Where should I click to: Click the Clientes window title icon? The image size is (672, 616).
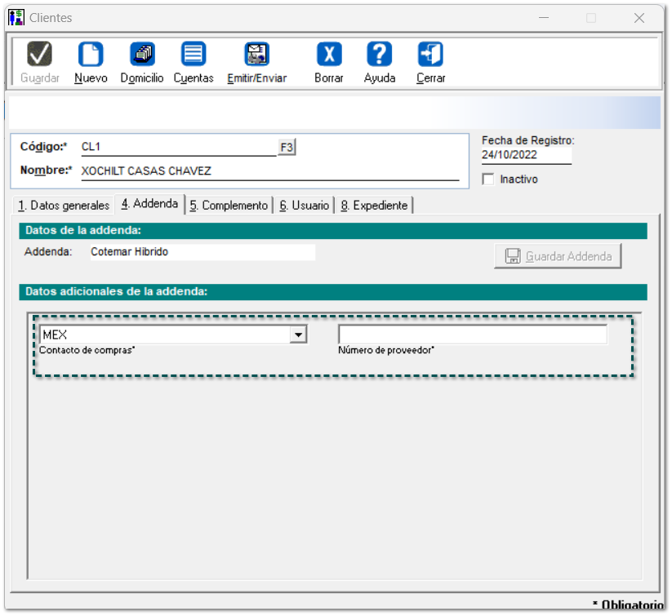pyautogui.click(x=16, y=17)
